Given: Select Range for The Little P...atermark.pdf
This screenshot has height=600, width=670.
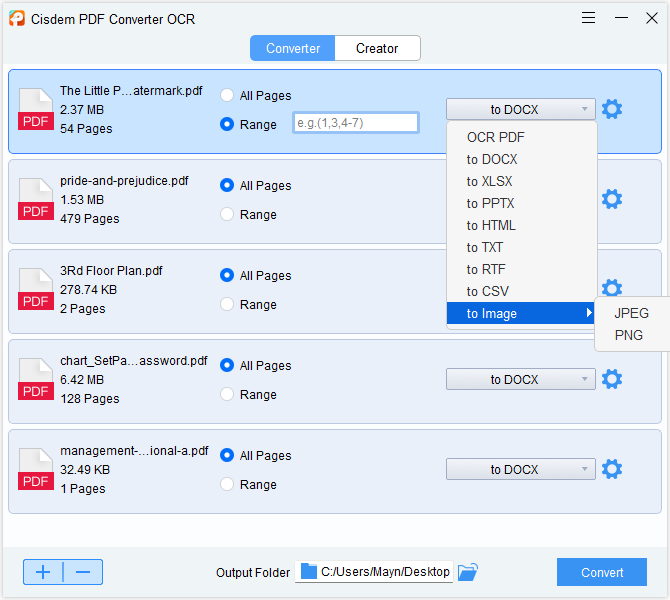Looking at the screenshot, I should (x=227, y=124).
